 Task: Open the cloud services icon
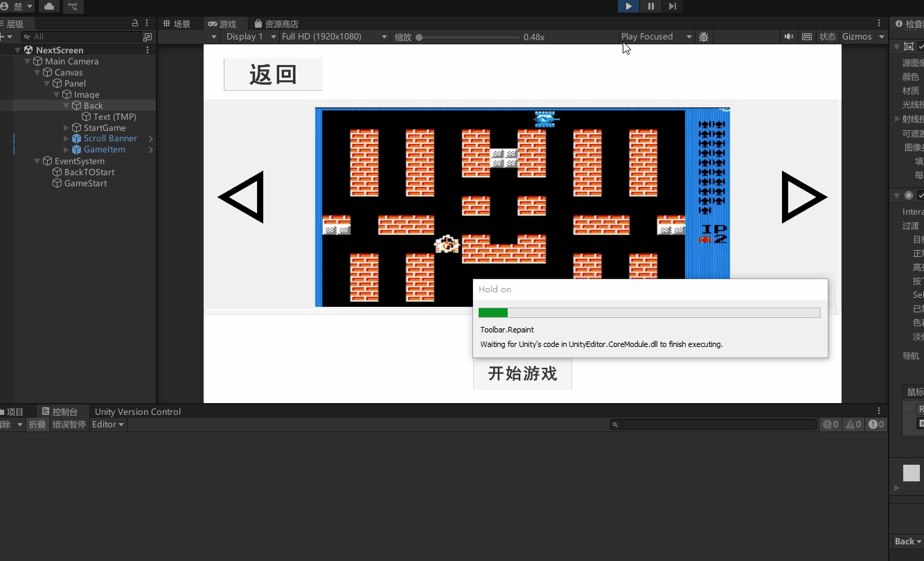point(49,6)
